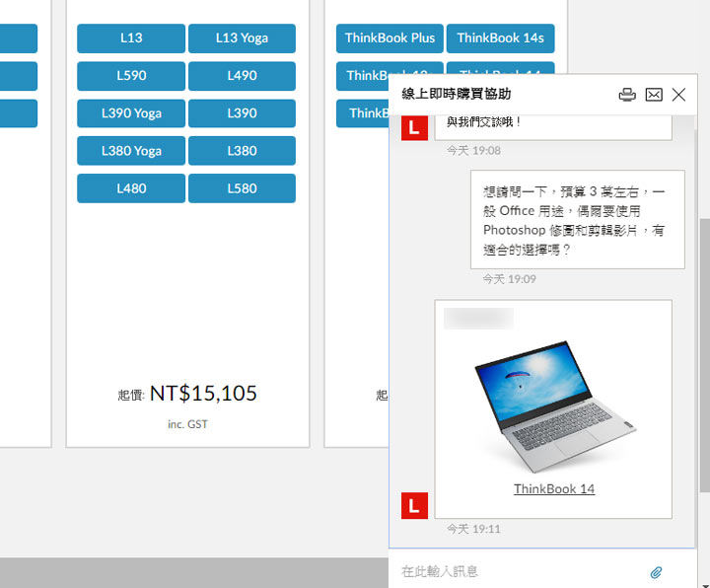Click the message input field in chat

click(x=521, y=571)
